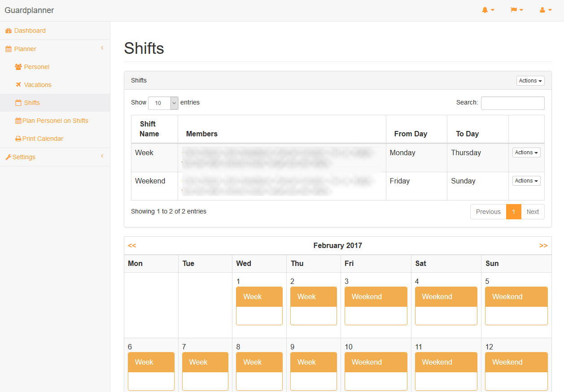This screenshot has height=392, width=564.
Task: Expand the Settings sidebar chevron
Action: [x=102, y=156]
